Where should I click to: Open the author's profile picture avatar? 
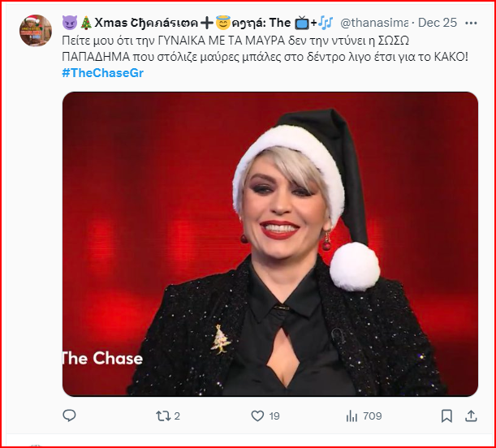(36, 31)
